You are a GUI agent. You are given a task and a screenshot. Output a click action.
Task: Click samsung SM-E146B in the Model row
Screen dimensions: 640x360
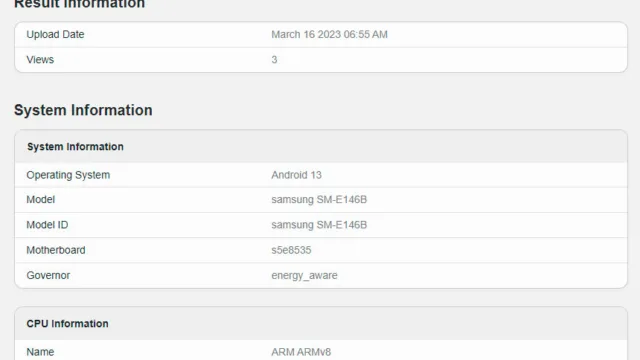[319, 200]
